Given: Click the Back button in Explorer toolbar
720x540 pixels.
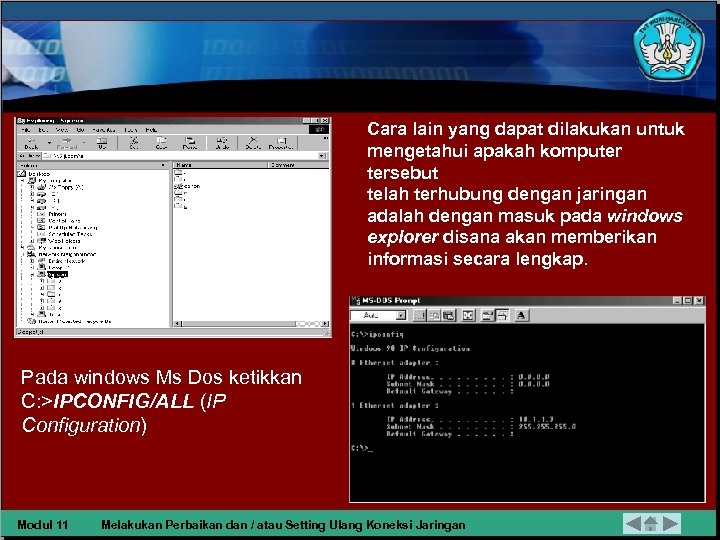Looking at the screenshot, I should tap(31, 143).
